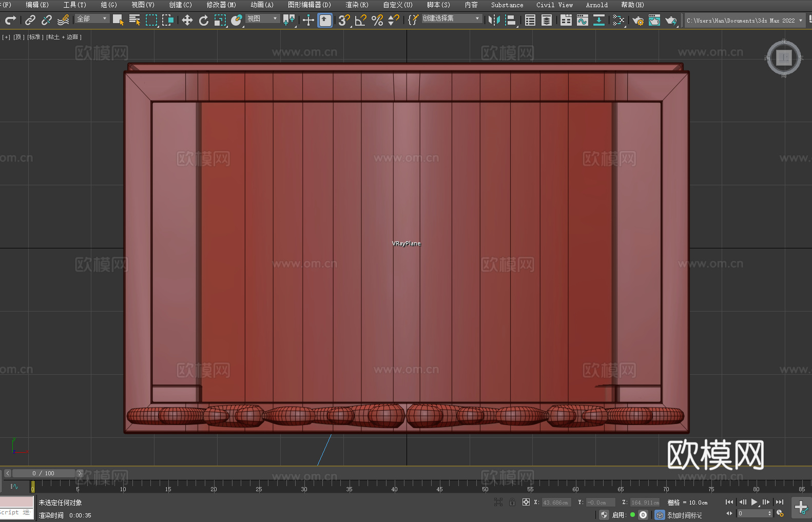Open the Layer Explorer icon
Image resolution: width=812 pixels, height=522 pixels.
click(x=547, y=20)
